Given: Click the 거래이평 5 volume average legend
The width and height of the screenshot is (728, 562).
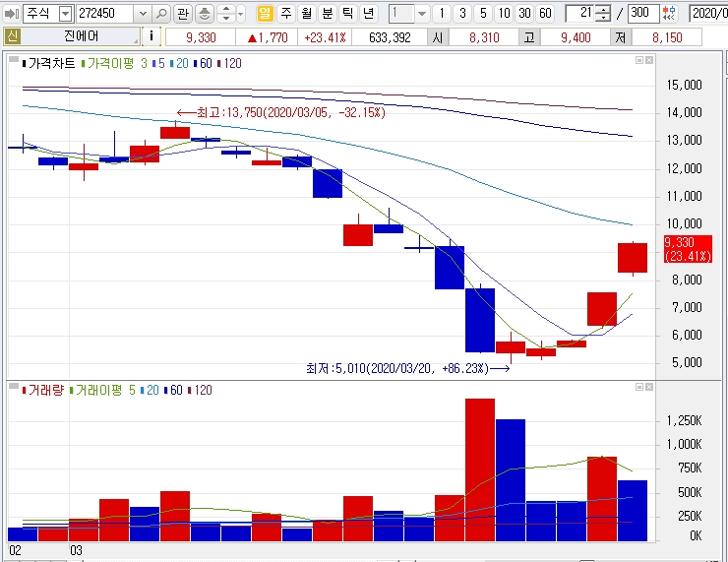Looking at the screenshot, I should pyautogui.click(x=102, y=390).
